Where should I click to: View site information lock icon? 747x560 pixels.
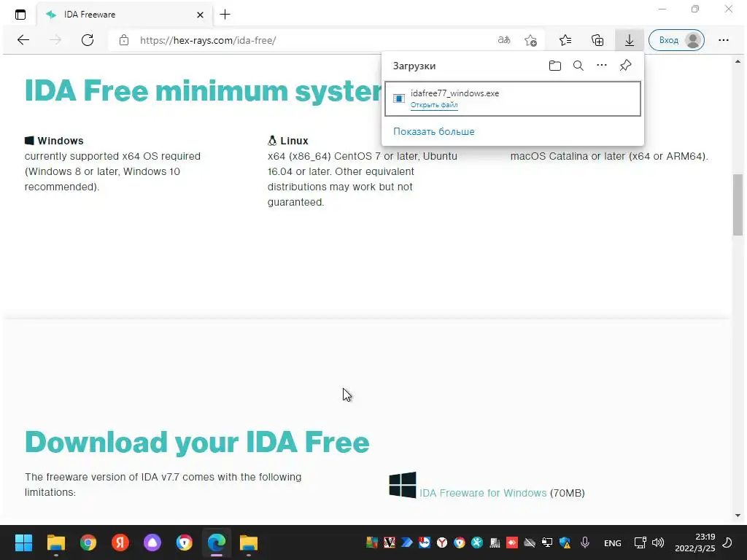[124, 40]
